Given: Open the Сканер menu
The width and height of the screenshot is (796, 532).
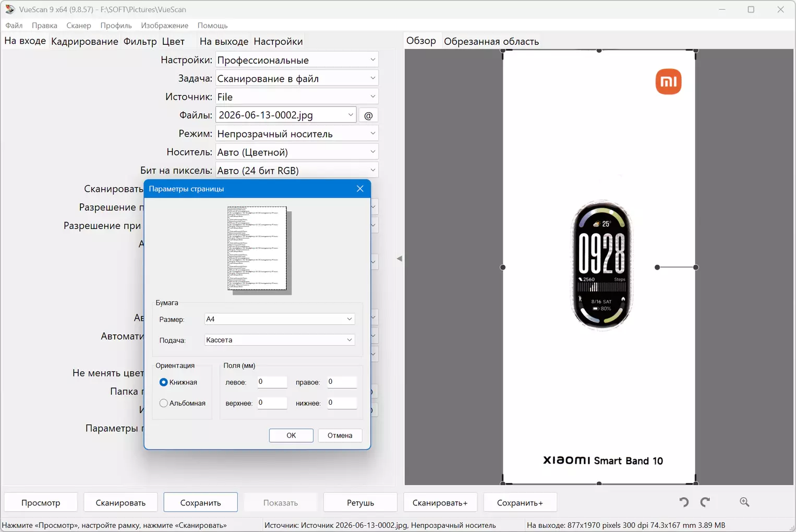Looking at the screenshot, I should 79,25.
